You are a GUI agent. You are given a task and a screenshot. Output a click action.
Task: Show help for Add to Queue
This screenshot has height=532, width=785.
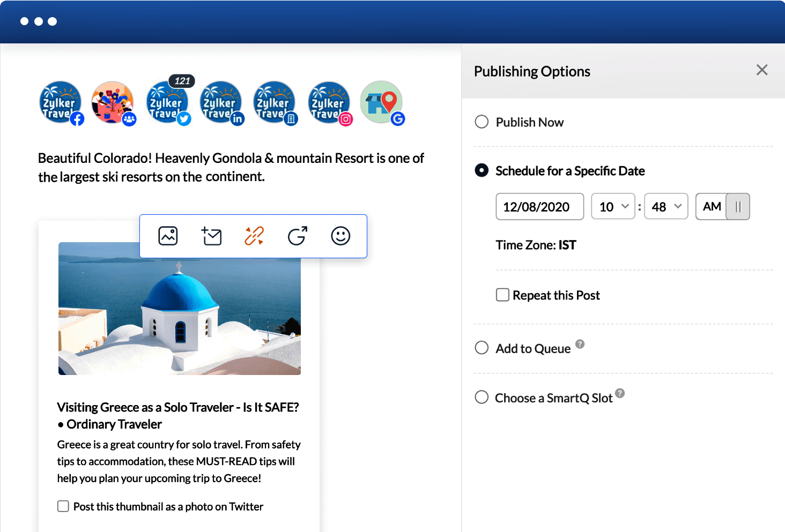[580, 344]
